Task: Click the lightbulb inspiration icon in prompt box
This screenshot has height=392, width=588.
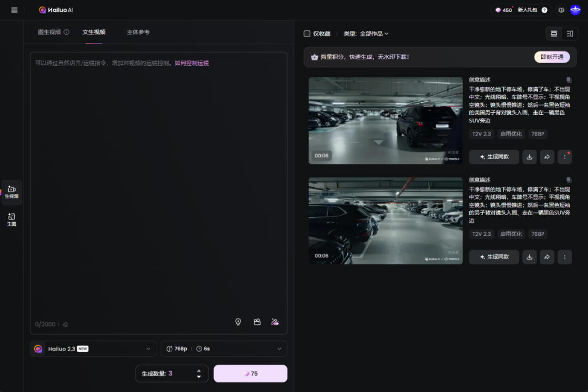Action: pyautogui.click(x=238, y=322)
